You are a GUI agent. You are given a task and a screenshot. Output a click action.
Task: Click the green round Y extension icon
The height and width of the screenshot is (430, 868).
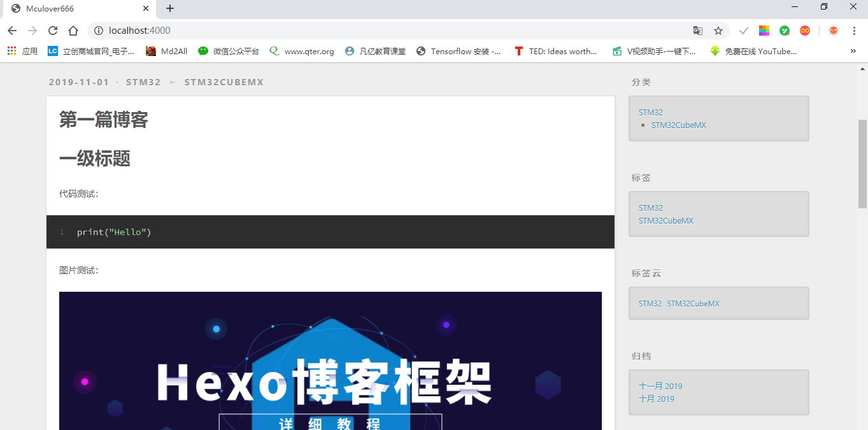coord(785,31)
